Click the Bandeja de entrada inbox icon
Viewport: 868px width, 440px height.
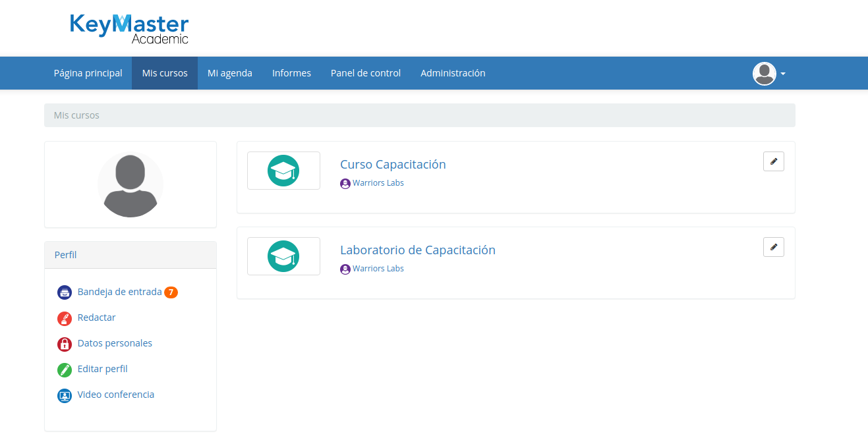(64, 292)
